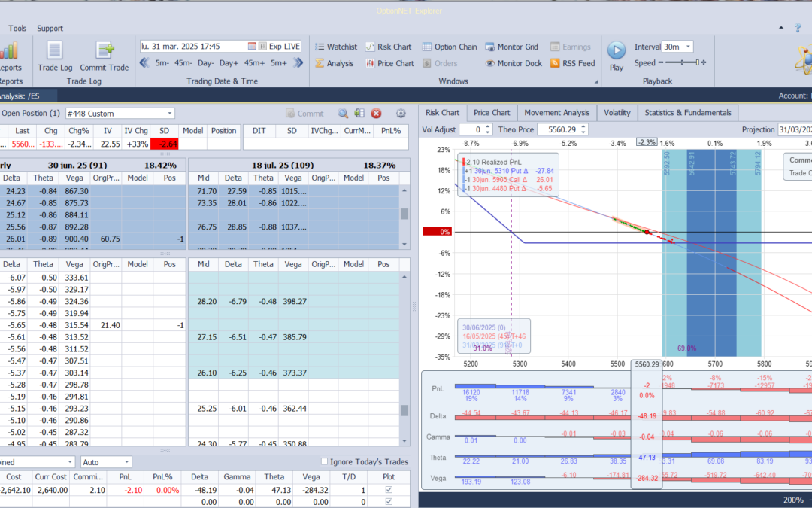The height and width of the screenshot is (508, 812).
Task: Open the Watchlist window
Action: (x=335, y=47)
